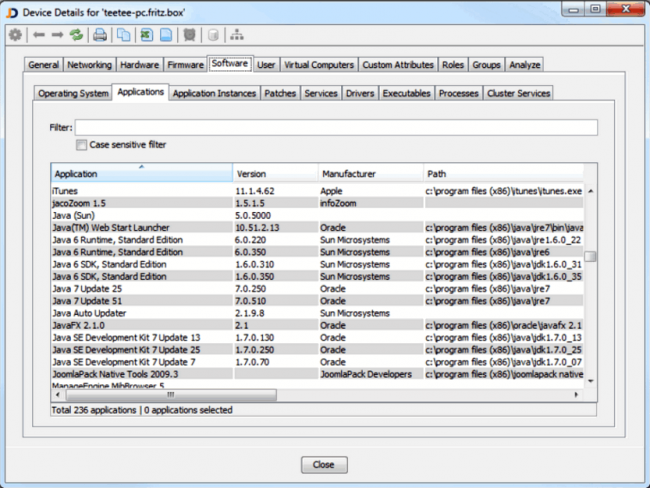Image resolution: width=650 pixels, height=488 pixels.
Task: Click the green refresh icon
Action: coord(76,35)
